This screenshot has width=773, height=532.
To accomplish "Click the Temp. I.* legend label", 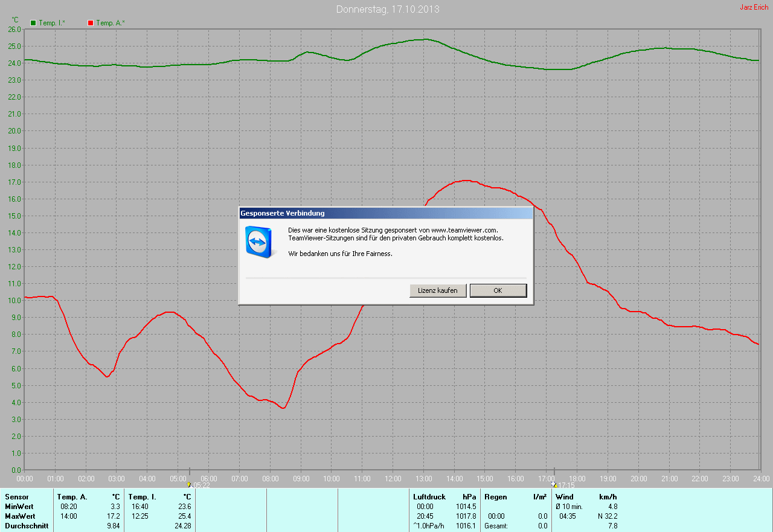I will (x=52, y=23).
